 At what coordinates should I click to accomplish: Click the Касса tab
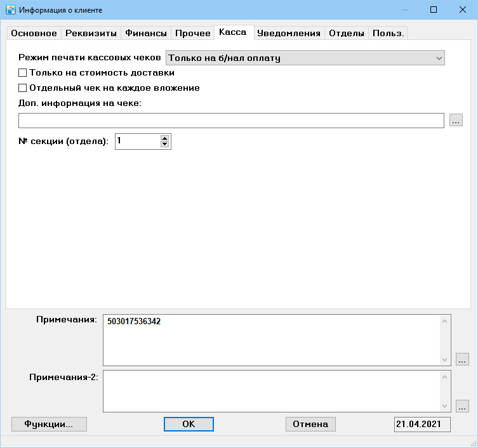tap(233, 32)
